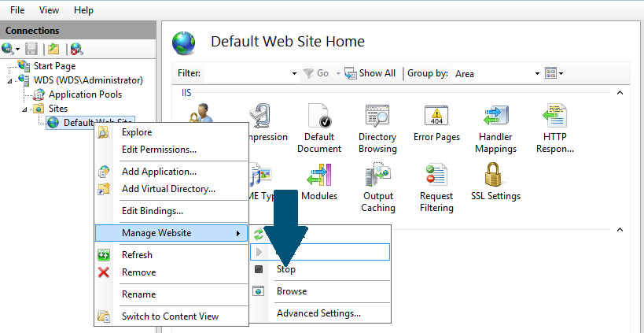The height and width of the screenshot is (333, 644).
Task: Click the Start play triangle icon
Action: (259, 252)
